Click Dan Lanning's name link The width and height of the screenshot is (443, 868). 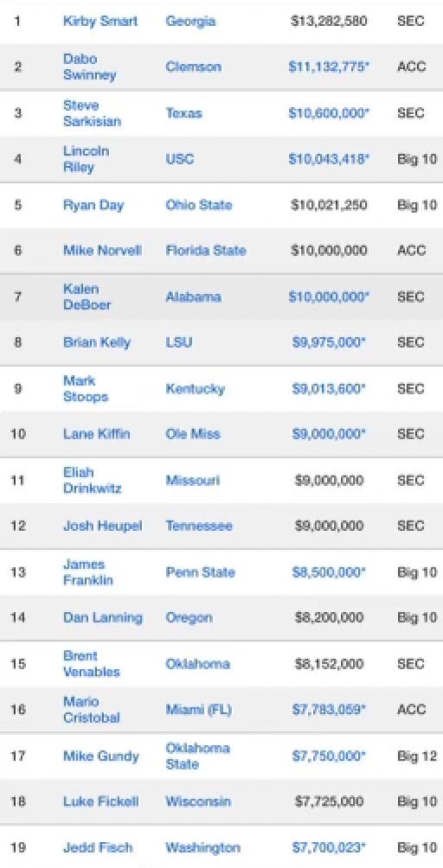click(102, 618)
